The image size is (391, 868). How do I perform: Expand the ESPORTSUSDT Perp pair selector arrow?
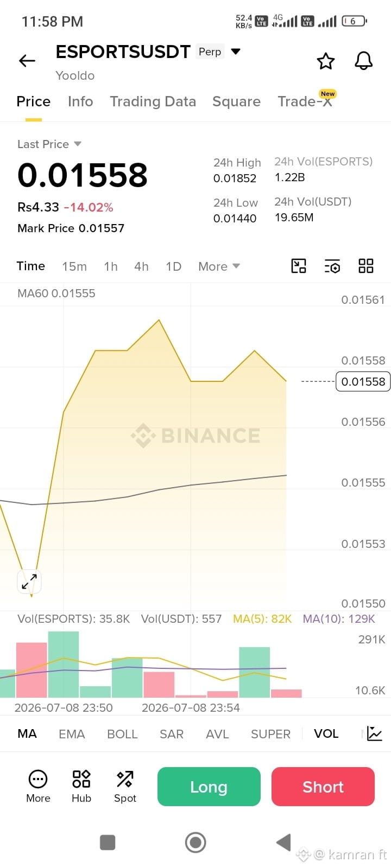click(236, 52)
